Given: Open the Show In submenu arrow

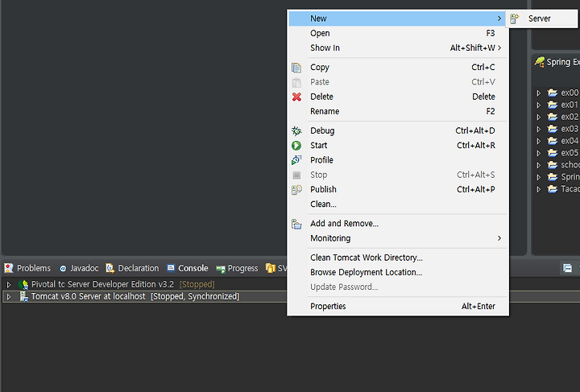Looking at the screenshot, I should [x=499, y=48].
